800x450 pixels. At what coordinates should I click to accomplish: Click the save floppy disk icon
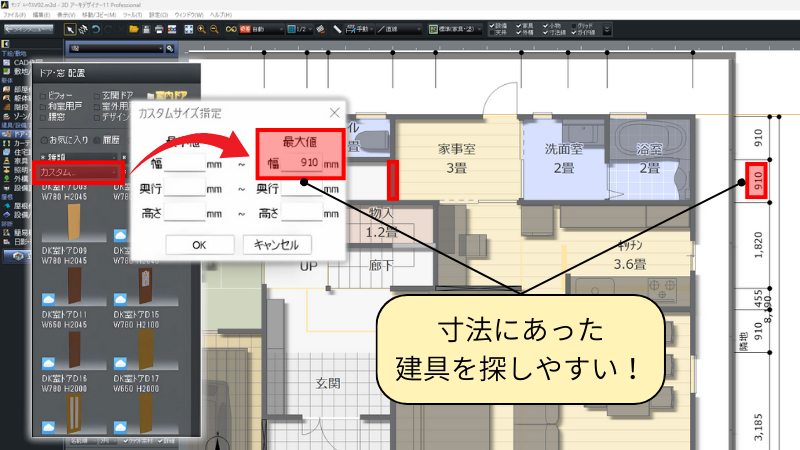tap(146, 30)
